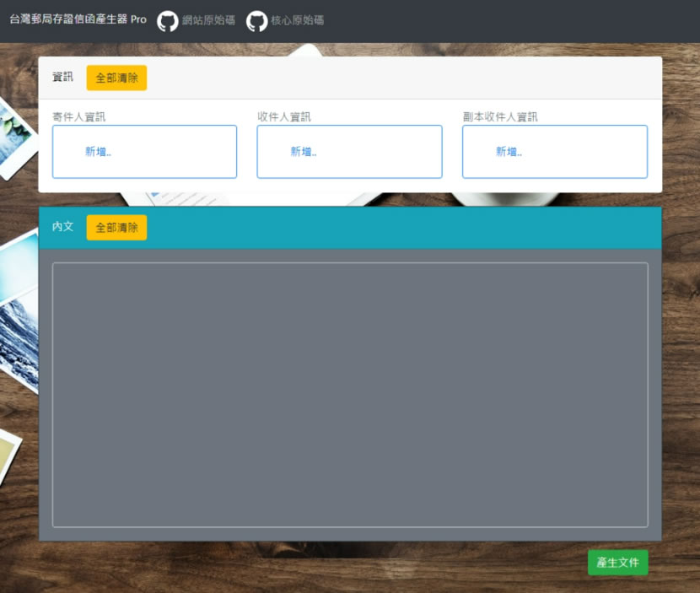The image size is (700, 593).
Task: Focus the large 內文 text area
Action: point(350,395)
